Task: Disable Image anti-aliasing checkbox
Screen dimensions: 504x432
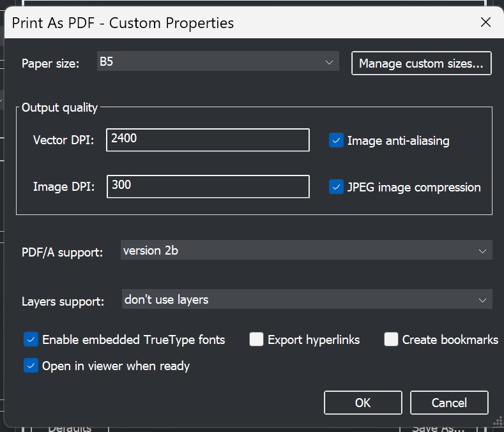Action: tap(336, 140)
